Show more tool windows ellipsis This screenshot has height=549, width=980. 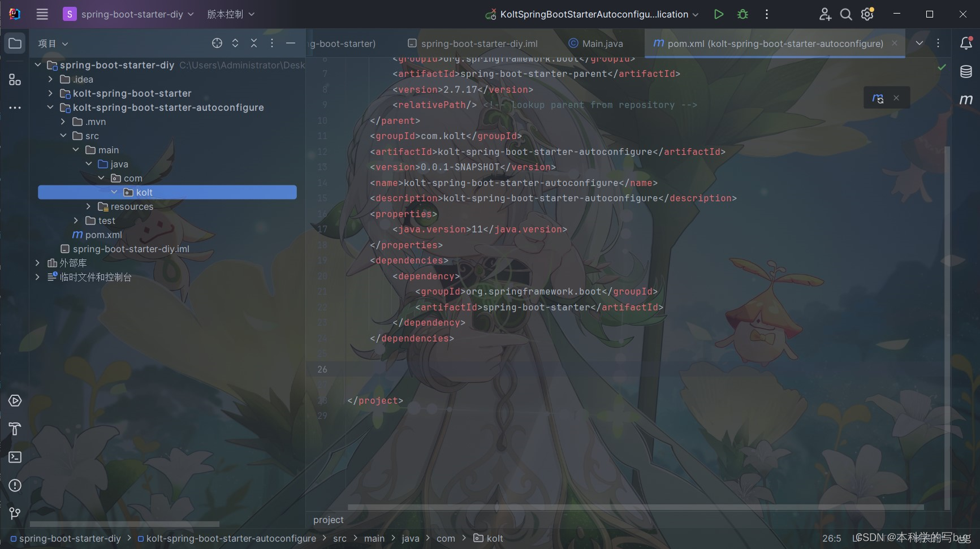coord(15,107)
